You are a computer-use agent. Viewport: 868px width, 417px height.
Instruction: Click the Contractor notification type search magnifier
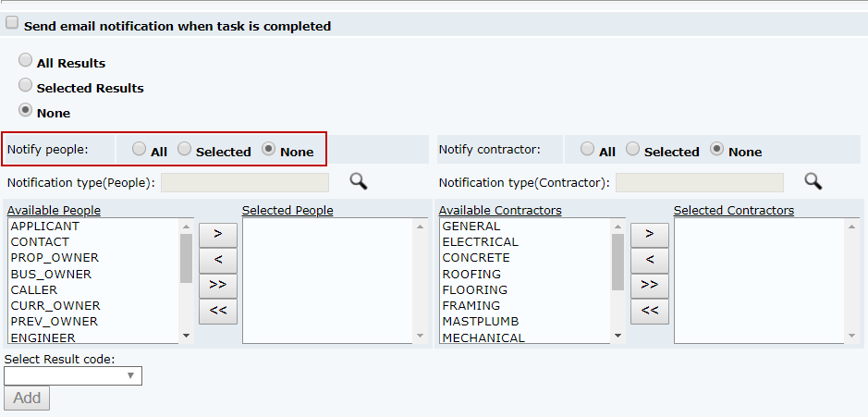pos(813,181)
